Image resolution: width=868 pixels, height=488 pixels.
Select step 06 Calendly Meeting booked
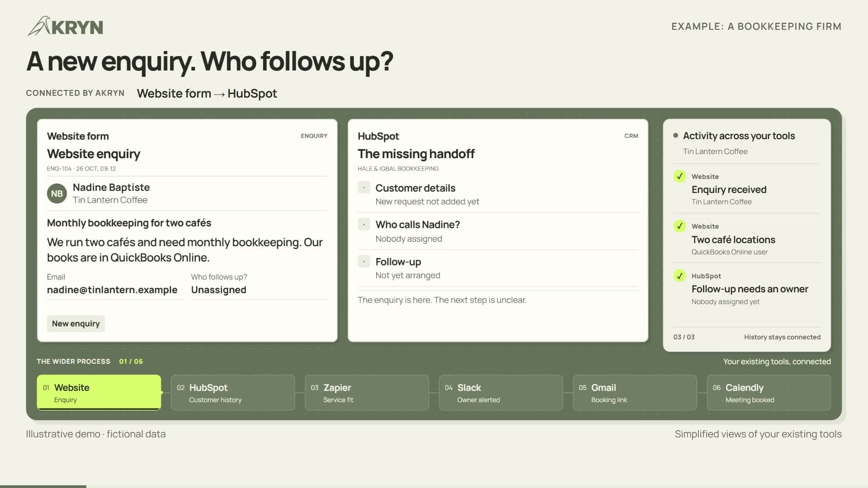click(x=769, y=393)
